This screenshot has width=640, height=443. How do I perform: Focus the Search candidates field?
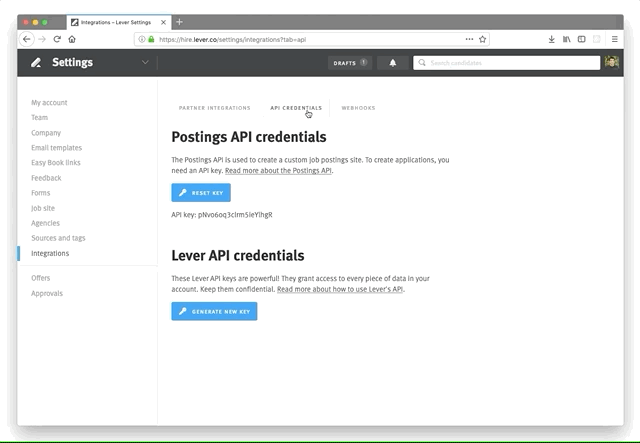coord(507,63)
